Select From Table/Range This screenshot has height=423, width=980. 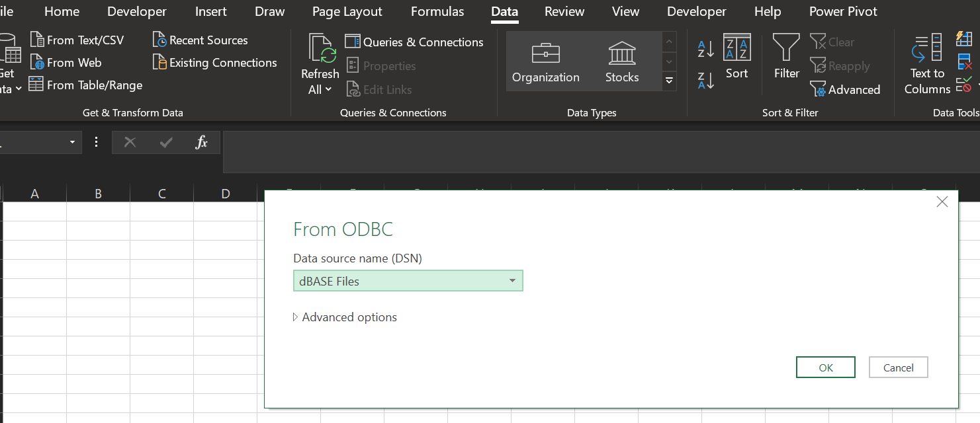[86, 85]
